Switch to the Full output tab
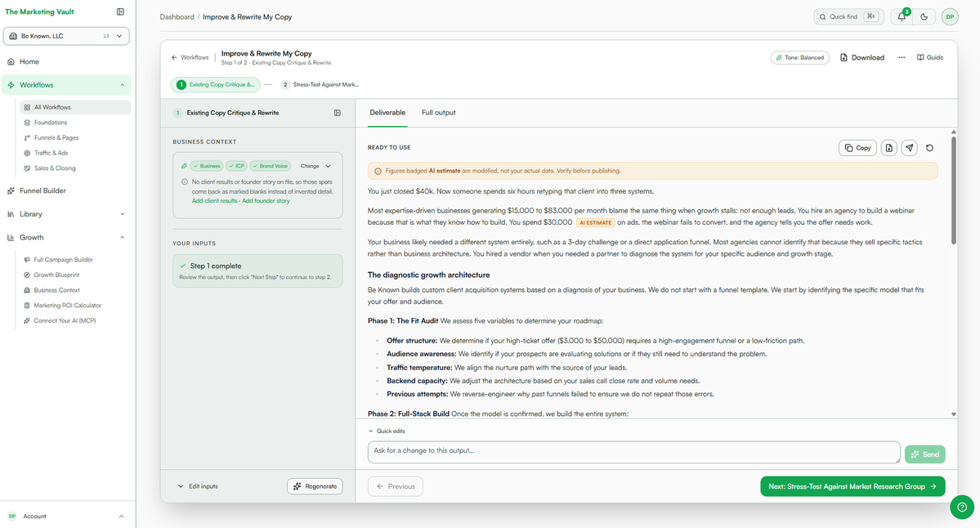 pos(439,113)
